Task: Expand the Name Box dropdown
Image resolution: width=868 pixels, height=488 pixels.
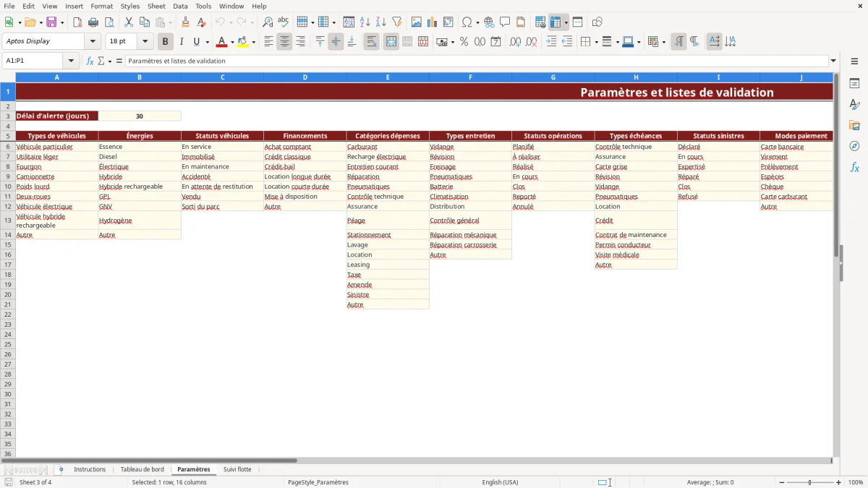Action: 72,61
